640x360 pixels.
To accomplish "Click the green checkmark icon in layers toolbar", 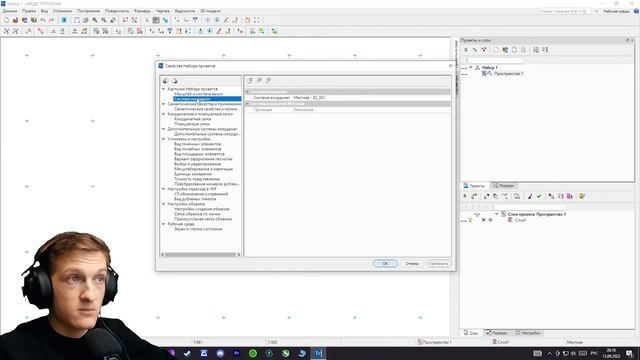I will (x=539, y=196).
